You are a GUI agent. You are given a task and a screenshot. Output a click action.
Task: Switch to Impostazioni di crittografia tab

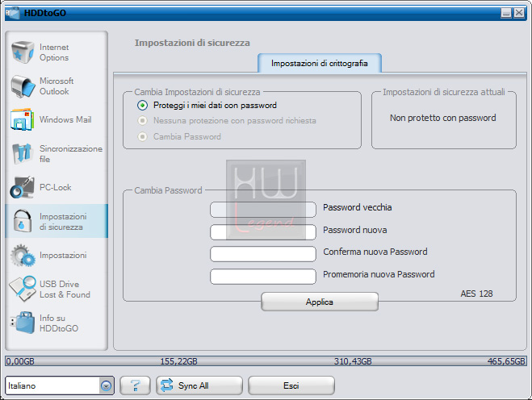[320, 64]
